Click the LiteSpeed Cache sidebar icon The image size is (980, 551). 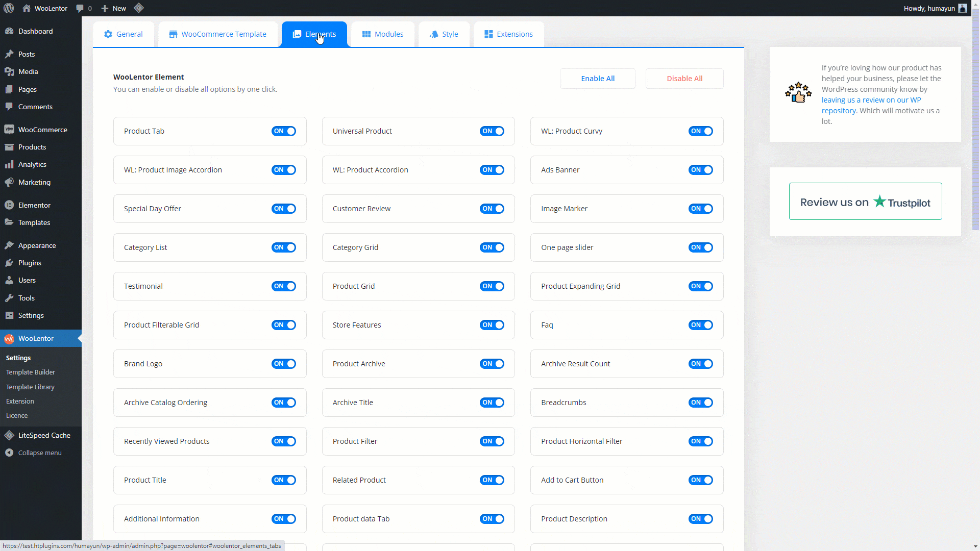click(9, 435)
